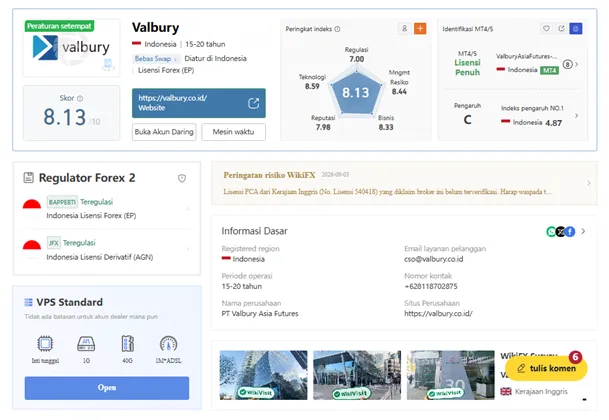Open Situs Perusahaan link https://valbury.co.id/
Image resolution: width=609 pixels, height=420 pixels.
click(438, 314)
